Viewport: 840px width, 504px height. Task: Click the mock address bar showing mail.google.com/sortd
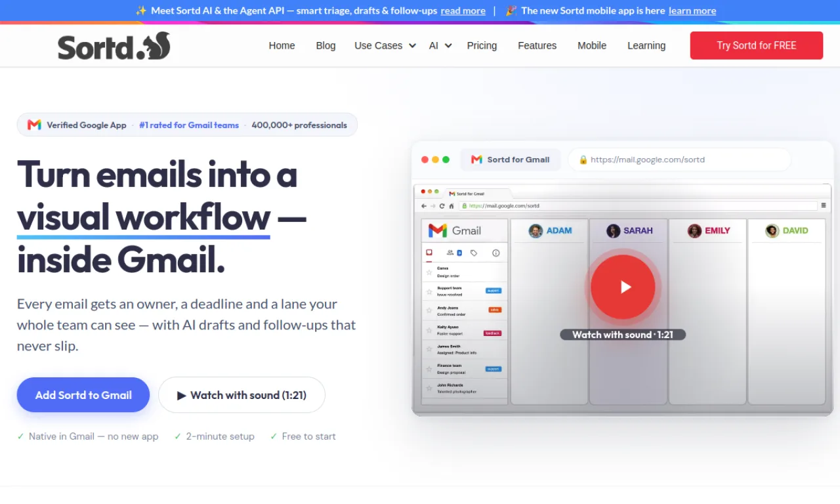pyautogui.click(x=679, y=159)
